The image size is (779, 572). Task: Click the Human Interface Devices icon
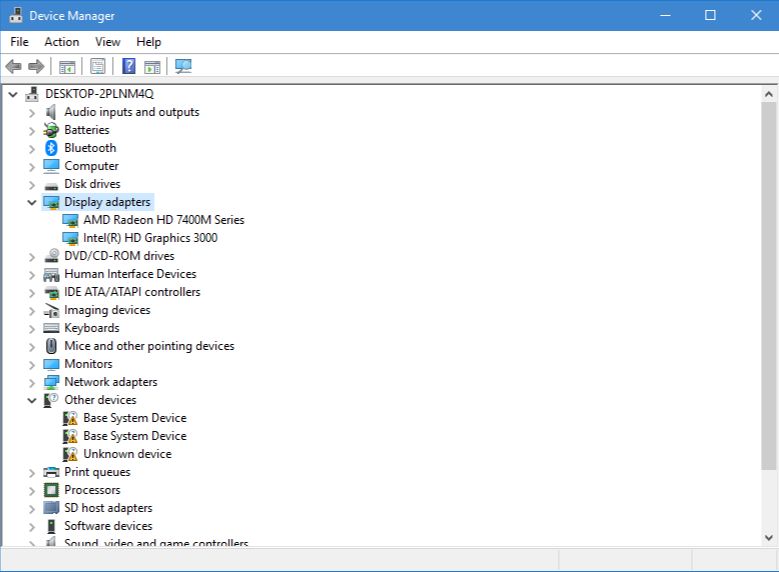[51, 274]
